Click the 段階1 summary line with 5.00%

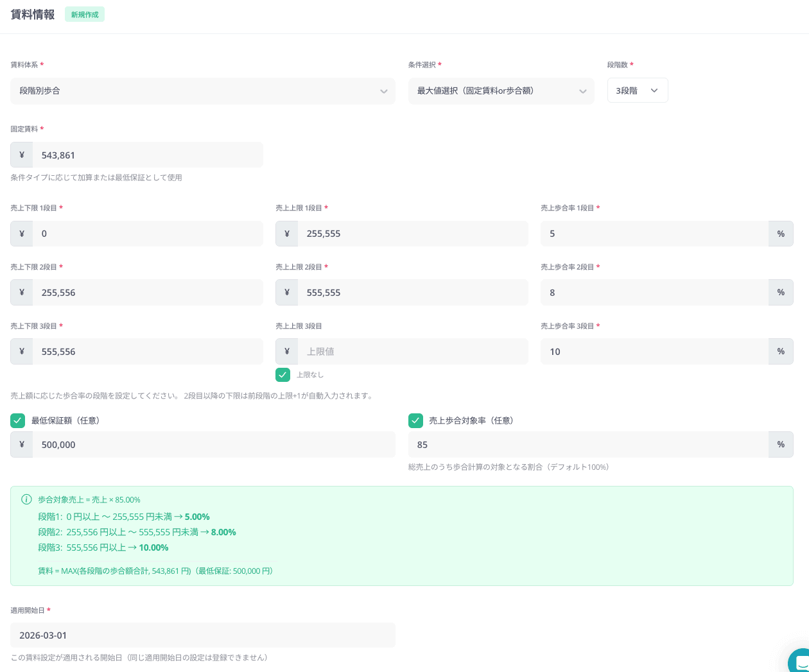(x=124, y=517)
